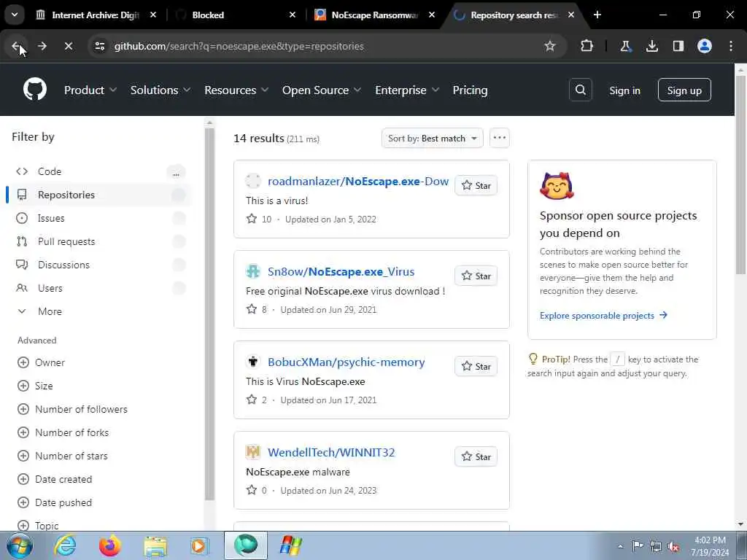Image resolution: width=747 pixels, height=560 pixels.
Task: Filter results by Code
Action: click(100, 171)
